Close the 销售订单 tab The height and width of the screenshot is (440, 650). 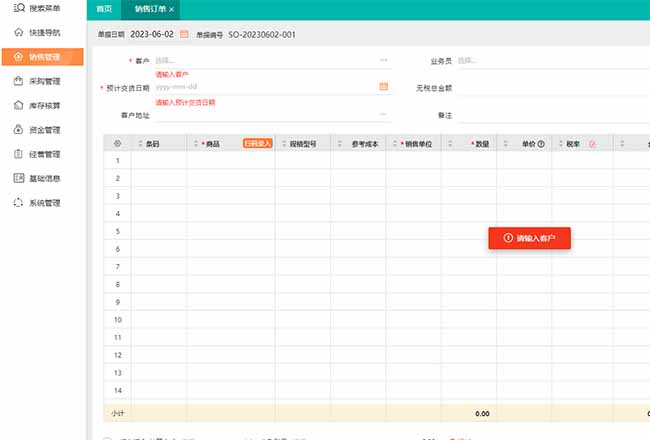[172, 9]
